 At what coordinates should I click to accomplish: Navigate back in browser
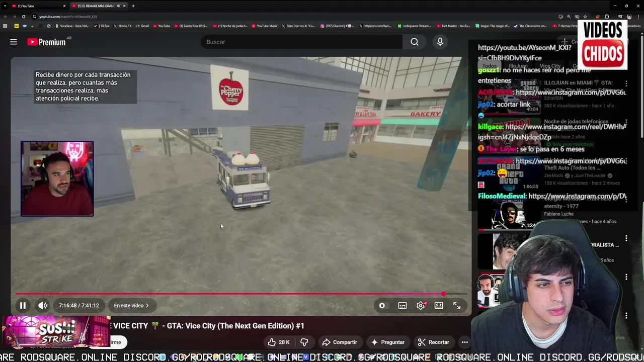click(5, 17)
